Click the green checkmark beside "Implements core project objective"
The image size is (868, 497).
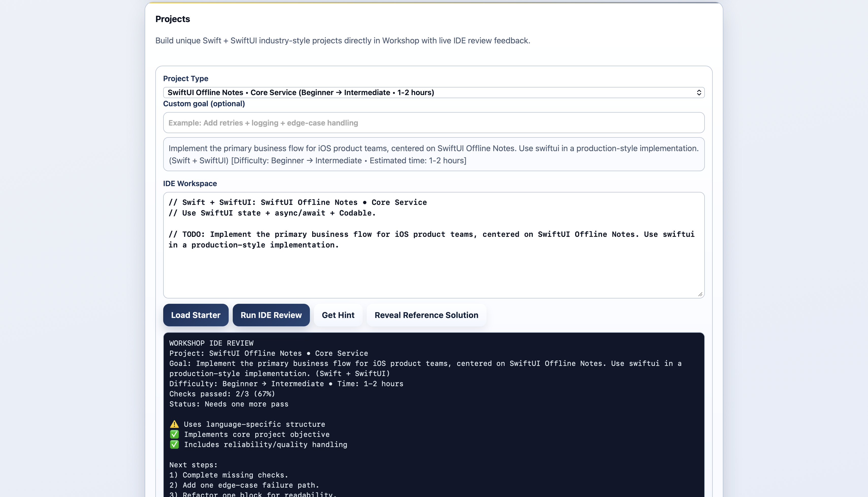(175, 434)
